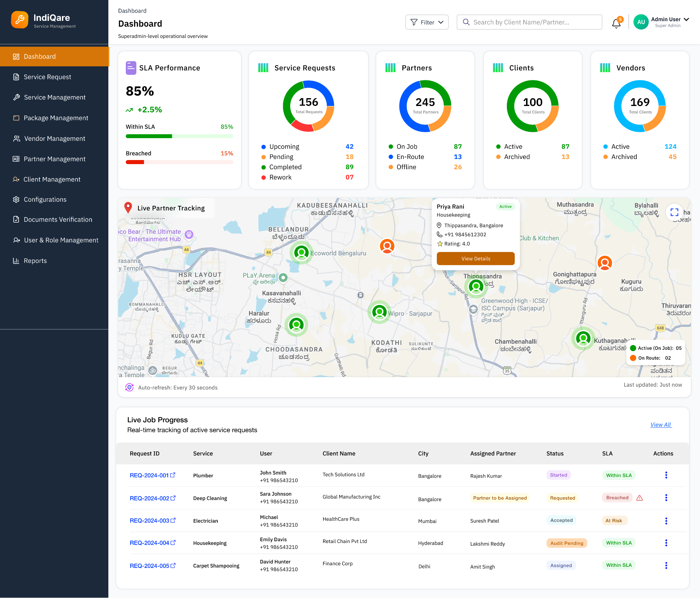
Task: Click the Service Requests donut chart
Action: coord(308,106)
